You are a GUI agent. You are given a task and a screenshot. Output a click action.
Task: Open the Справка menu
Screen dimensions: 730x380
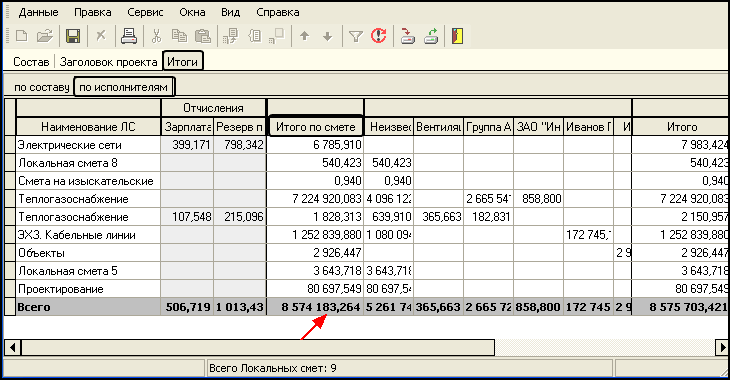click(277, 12)
